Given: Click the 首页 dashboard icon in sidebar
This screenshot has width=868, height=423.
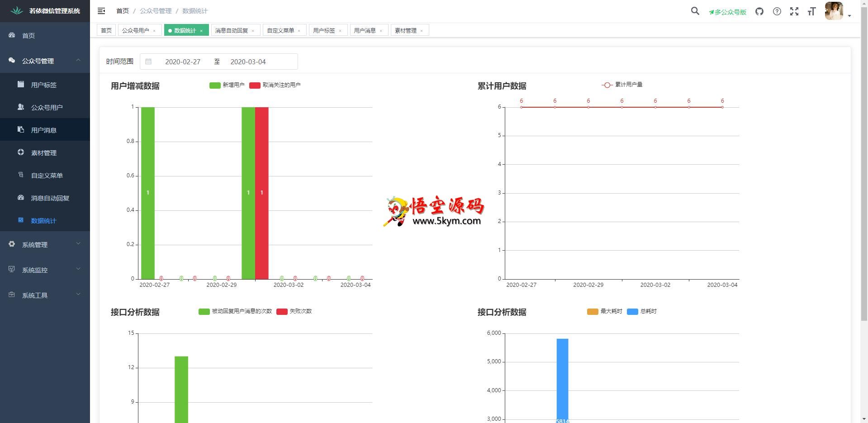Looking at the screenshot, I should 12,35.
